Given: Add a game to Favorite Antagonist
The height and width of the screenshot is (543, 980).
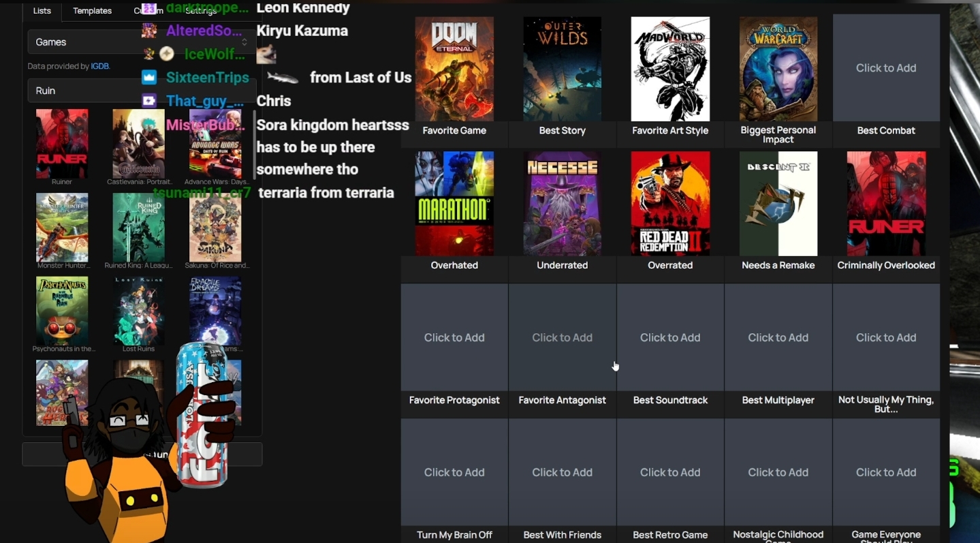Looking at the screenshot, I should pos(563,338).
